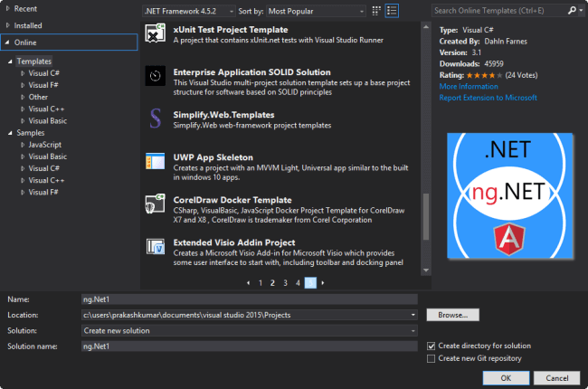Screen dimensions: 588x389
Task: Collapse the Online section
Action: pos(7,43)
